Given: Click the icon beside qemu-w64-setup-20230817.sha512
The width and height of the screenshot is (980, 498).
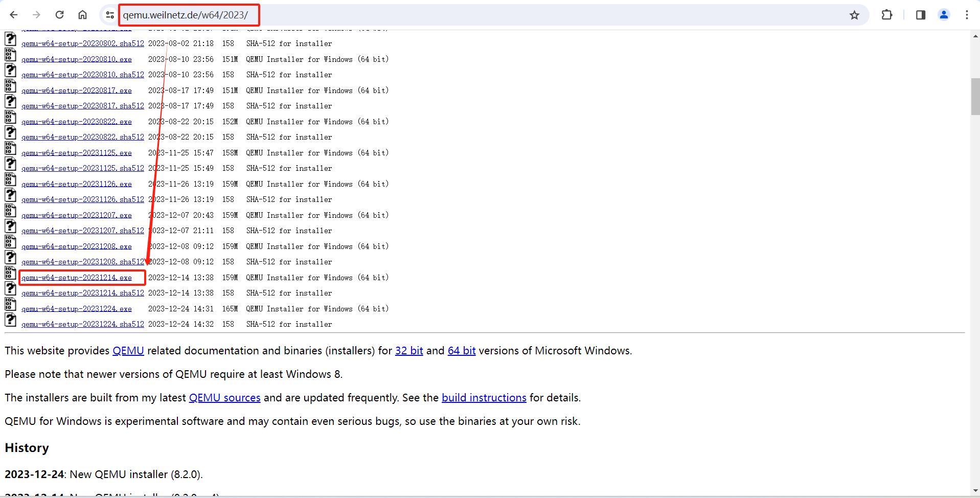Looking at the screenshot, I should (x=10, y=101).
